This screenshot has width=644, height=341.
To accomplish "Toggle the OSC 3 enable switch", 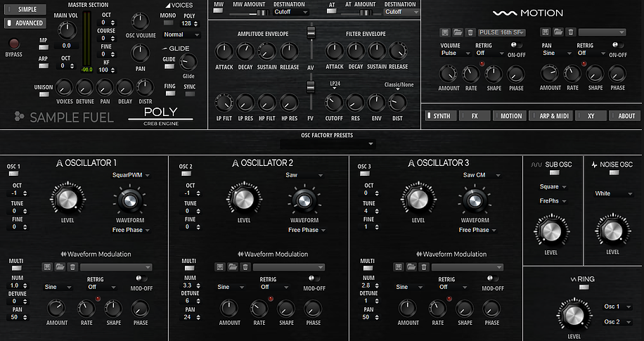I will click(x=364, y=174).
